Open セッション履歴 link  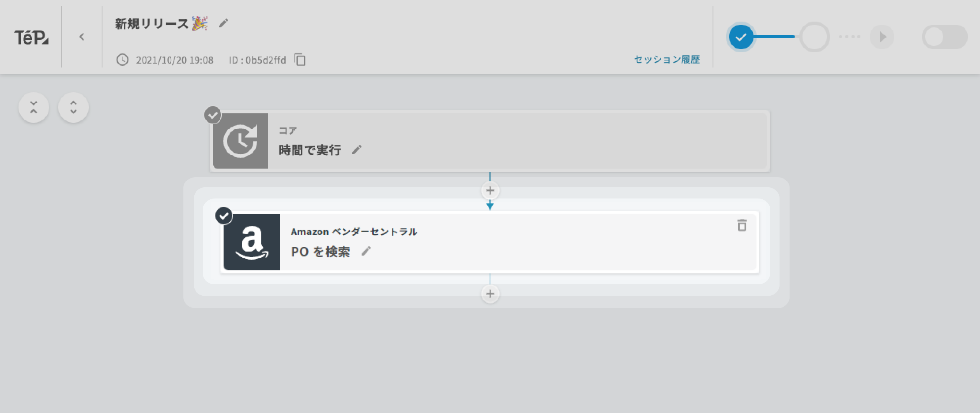667,59
